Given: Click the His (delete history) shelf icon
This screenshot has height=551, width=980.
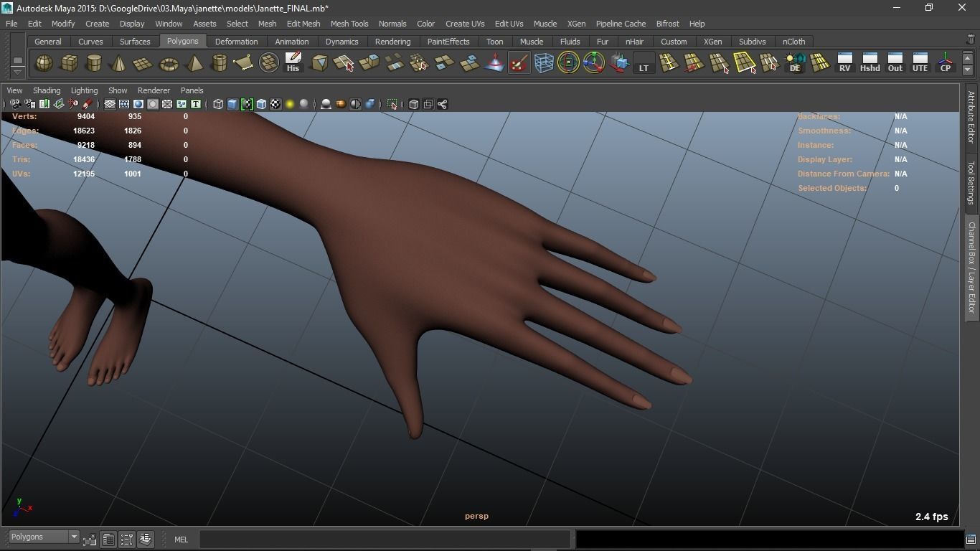Looking at the screenshot, I should click(293, 63).
